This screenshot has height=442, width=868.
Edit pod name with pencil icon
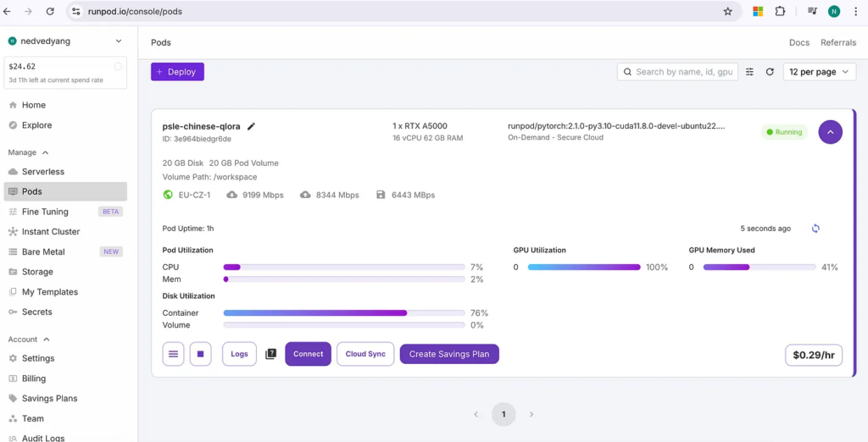coord(251,126)
